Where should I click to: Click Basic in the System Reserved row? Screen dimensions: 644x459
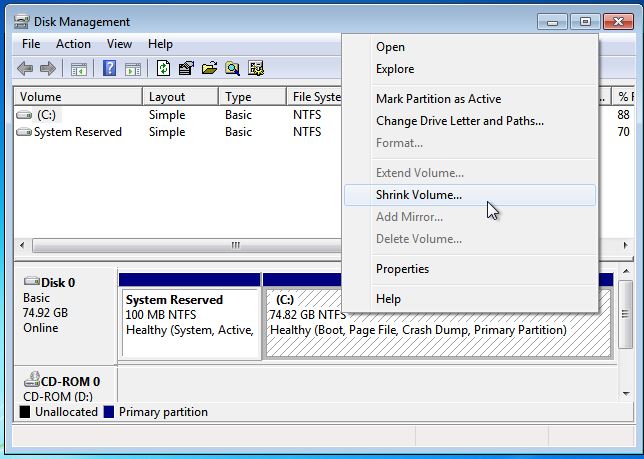[238, 132]
